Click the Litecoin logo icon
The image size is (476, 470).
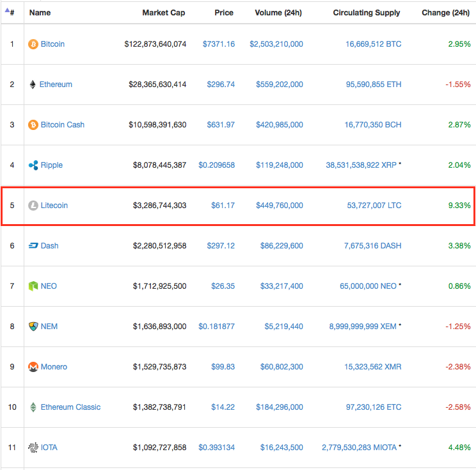tap(33, 206)
